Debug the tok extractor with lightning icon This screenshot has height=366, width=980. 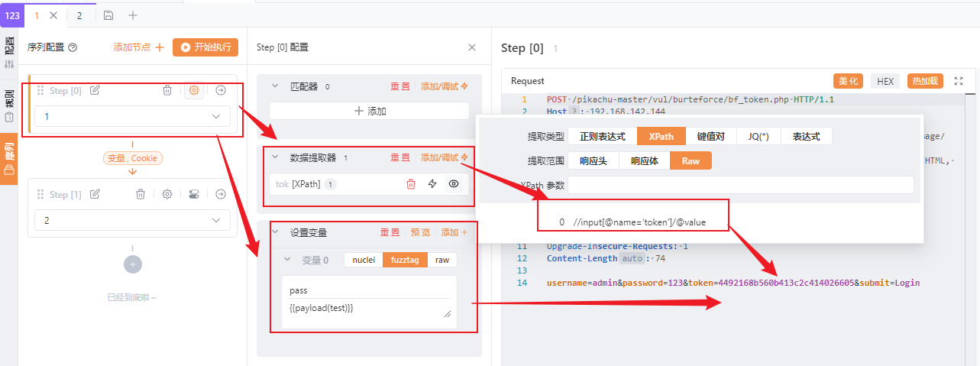click(x=432, y=184)
